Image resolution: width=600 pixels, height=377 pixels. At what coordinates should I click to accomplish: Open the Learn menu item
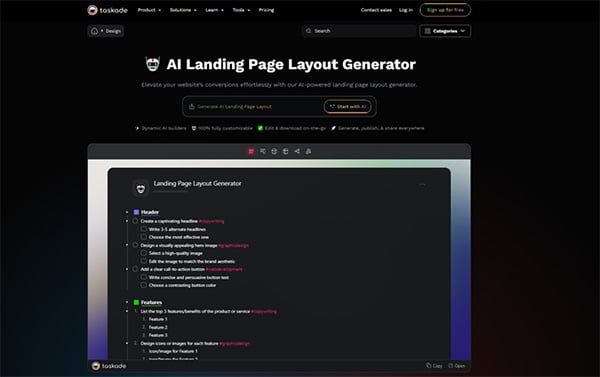(214, 10)
